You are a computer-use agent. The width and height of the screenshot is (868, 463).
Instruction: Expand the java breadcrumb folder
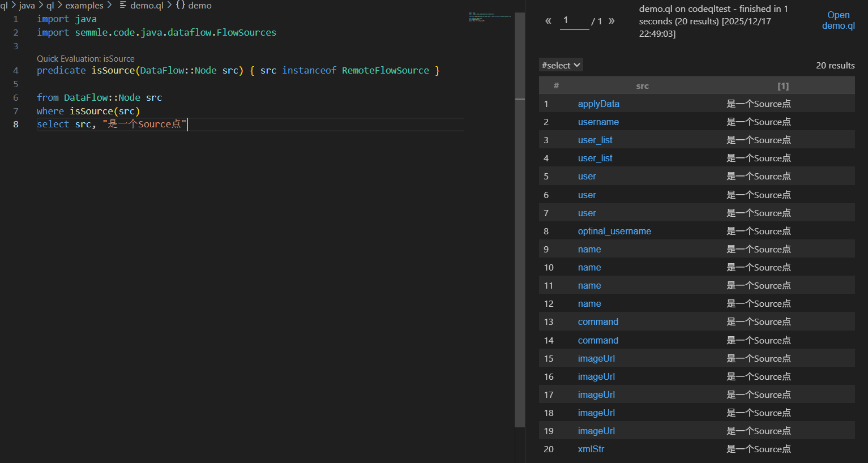(x=27, y=5)
